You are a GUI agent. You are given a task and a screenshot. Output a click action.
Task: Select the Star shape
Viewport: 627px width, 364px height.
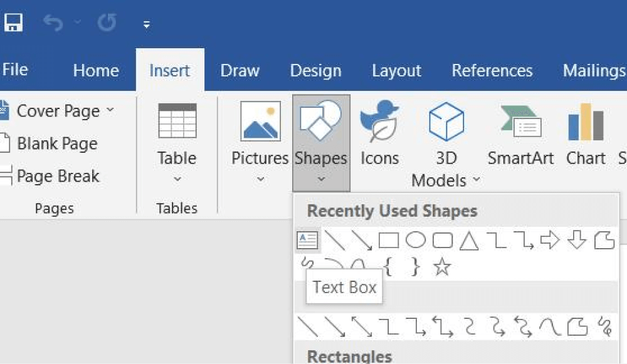[x=442, y=266]
